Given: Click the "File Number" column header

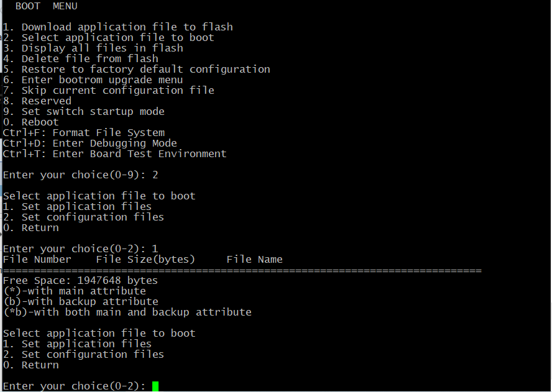Looking at the screenshot, I should [x=37, y=259].
